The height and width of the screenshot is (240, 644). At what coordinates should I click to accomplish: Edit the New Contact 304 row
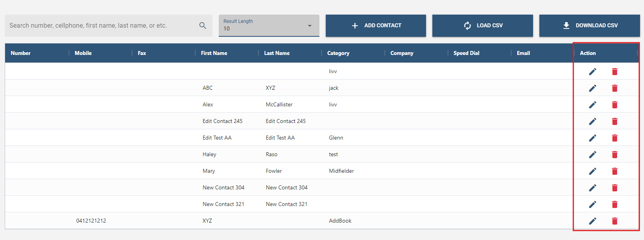click(592, 188)
